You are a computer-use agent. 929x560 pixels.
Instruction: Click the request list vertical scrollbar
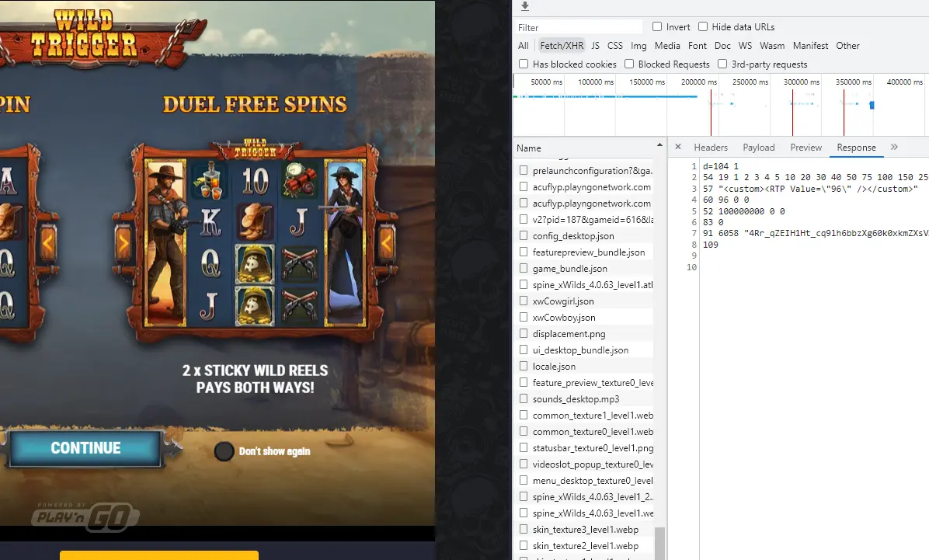point(659,542)
